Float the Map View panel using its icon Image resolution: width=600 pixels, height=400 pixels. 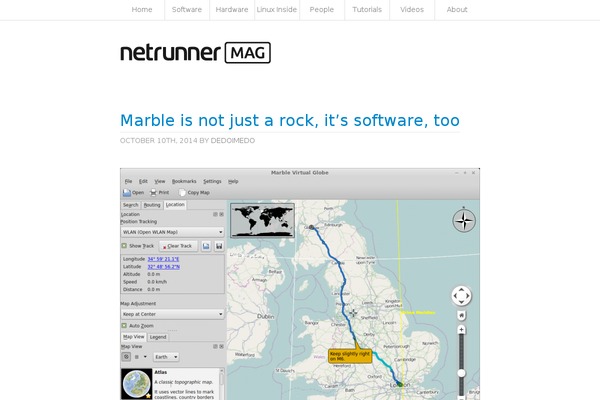coord(215,346)
